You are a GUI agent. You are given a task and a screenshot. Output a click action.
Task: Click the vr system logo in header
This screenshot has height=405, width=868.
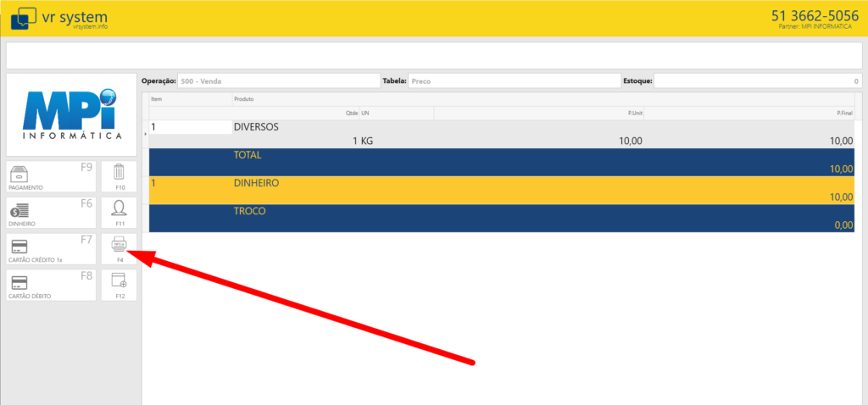pos(59,18)
